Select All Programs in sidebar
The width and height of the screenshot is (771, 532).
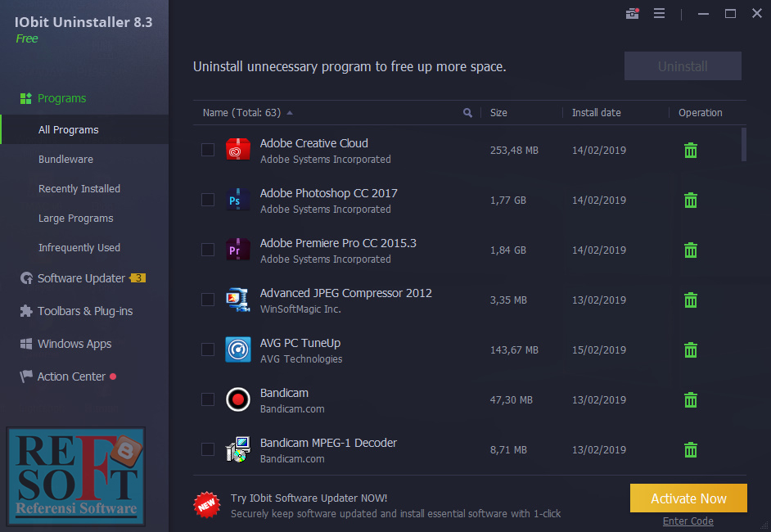pos(84,129)
